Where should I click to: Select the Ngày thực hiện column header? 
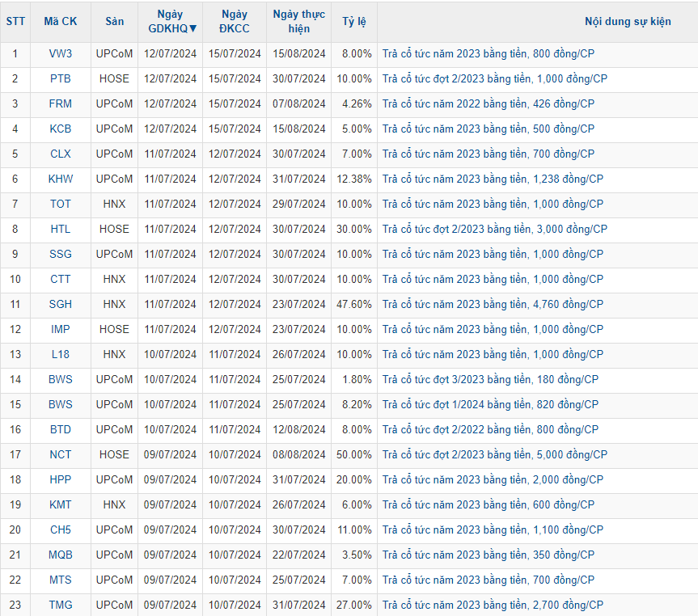tap(299, 21)
